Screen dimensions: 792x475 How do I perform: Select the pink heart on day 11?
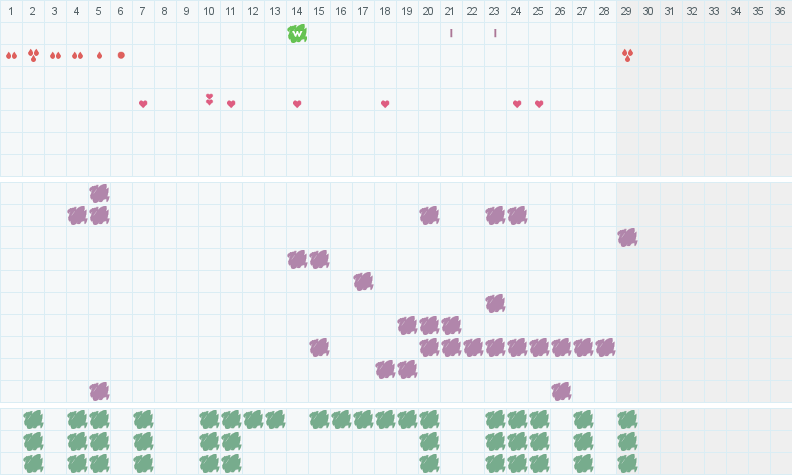pyautogui.click(x=231, y=104)
